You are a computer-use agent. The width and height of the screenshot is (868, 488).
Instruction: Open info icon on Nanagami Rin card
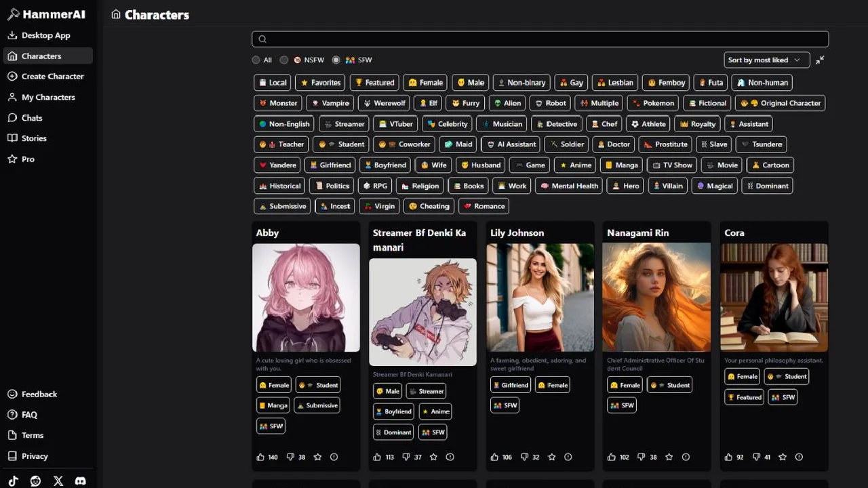point(686,457)
